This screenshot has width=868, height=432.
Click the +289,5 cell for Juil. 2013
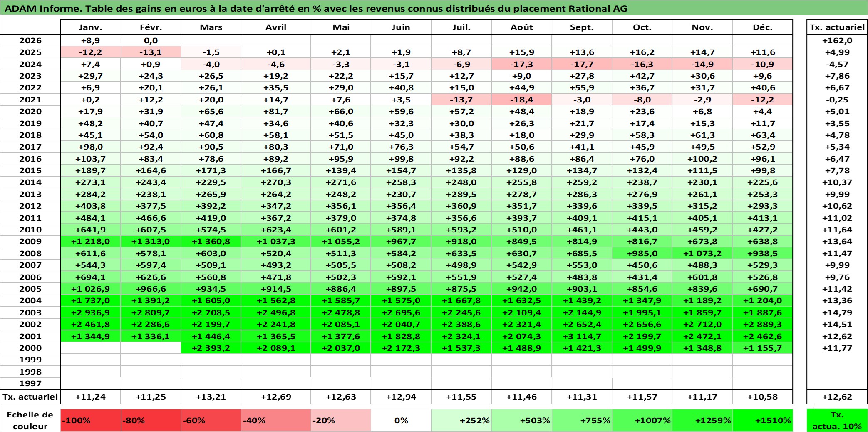pos(461,194)
